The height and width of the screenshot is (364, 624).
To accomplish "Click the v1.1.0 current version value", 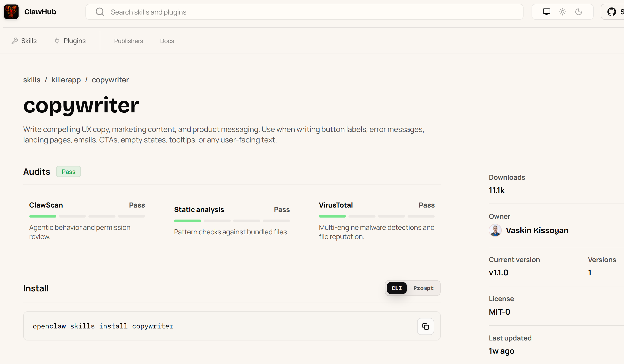I will tap(498, 273).
